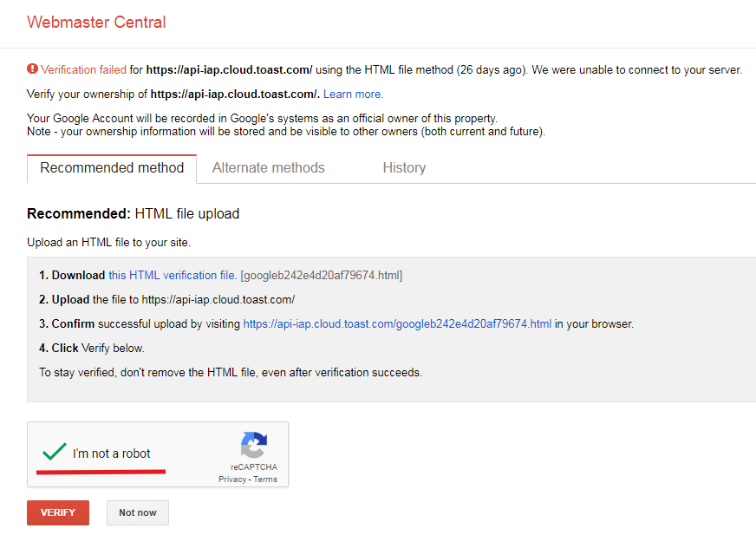The height and width of the screenshot is (535, 756).
Task: Click the 'Note - your ownership information' sentence
Action: (x=286, y=131)
